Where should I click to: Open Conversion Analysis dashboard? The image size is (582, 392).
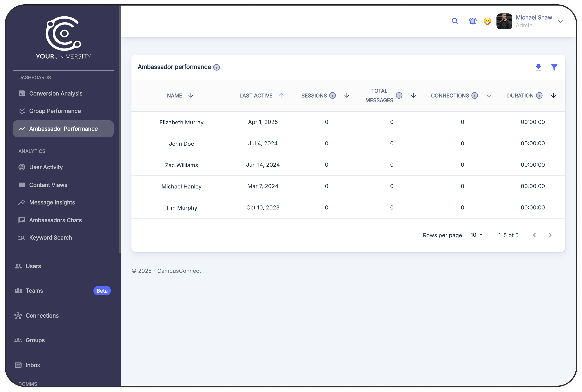(63, 93)
